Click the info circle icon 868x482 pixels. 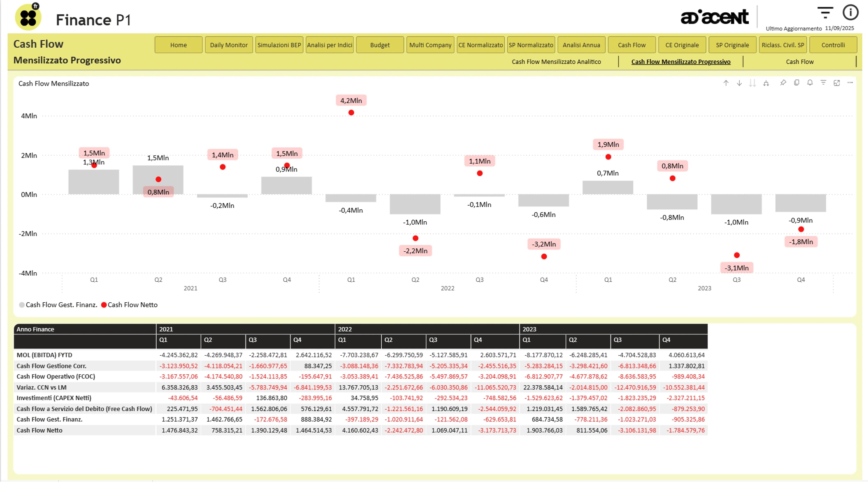click(850, 13)
